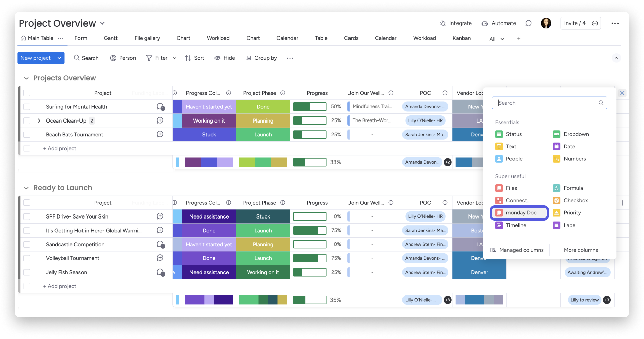Viewport: 644px width, 339px height.
Task: Add the Timeline column type
Action: point(511,225)
